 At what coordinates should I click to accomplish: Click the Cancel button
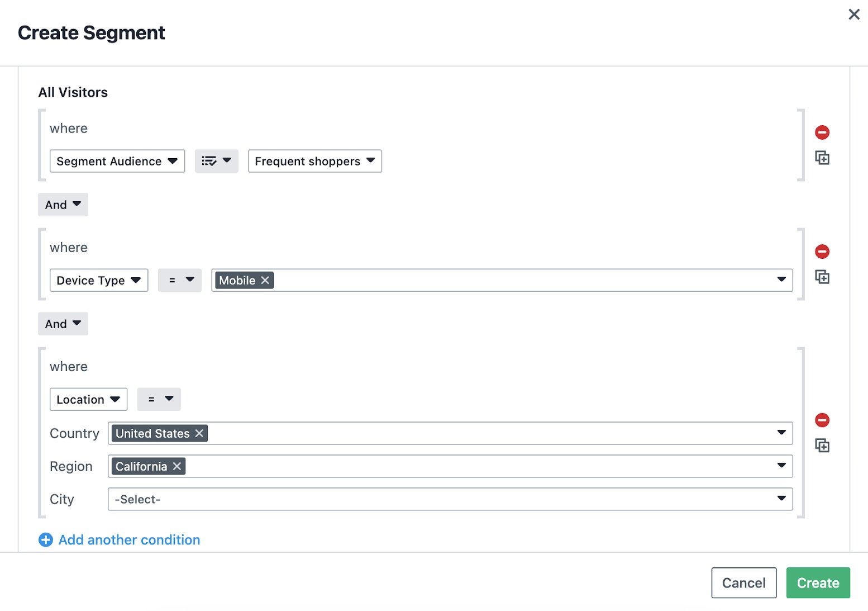click(x=744, y=583)
